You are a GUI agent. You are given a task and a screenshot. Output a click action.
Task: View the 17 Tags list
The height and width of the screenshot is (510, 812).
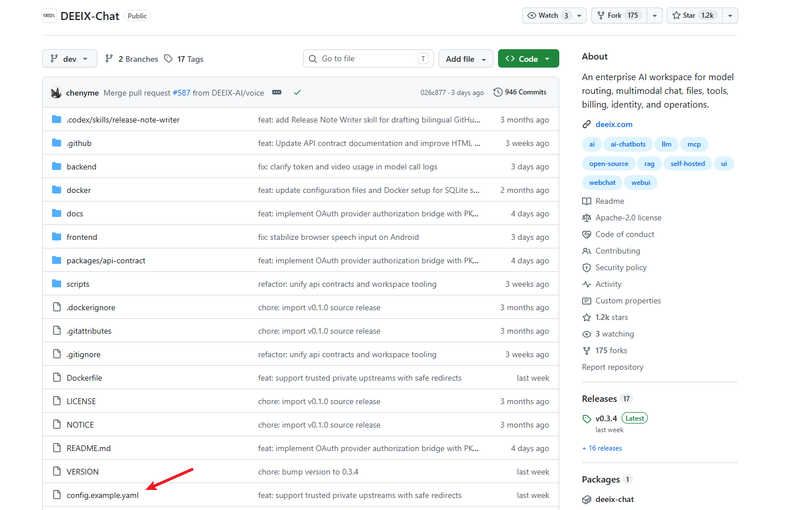(184, 59)
